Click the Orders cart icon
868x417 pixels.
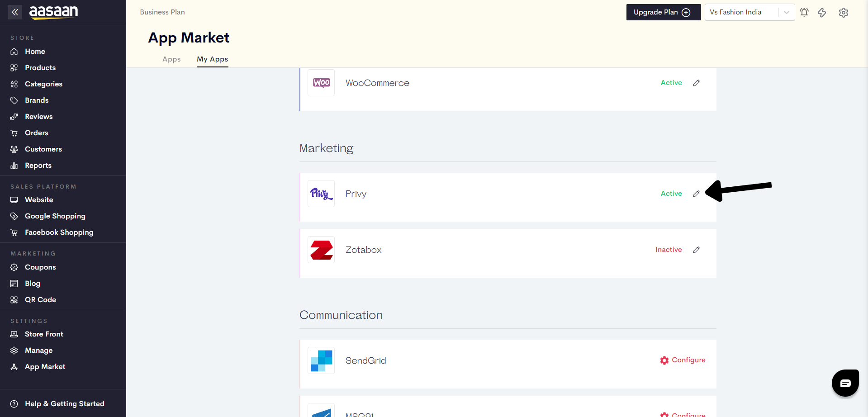coord(14,133)
